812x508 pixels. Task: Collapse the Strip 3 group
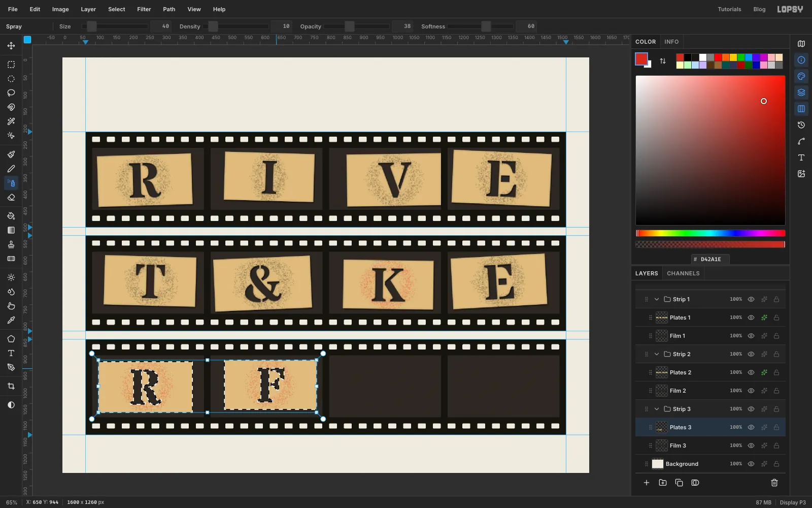657,409
